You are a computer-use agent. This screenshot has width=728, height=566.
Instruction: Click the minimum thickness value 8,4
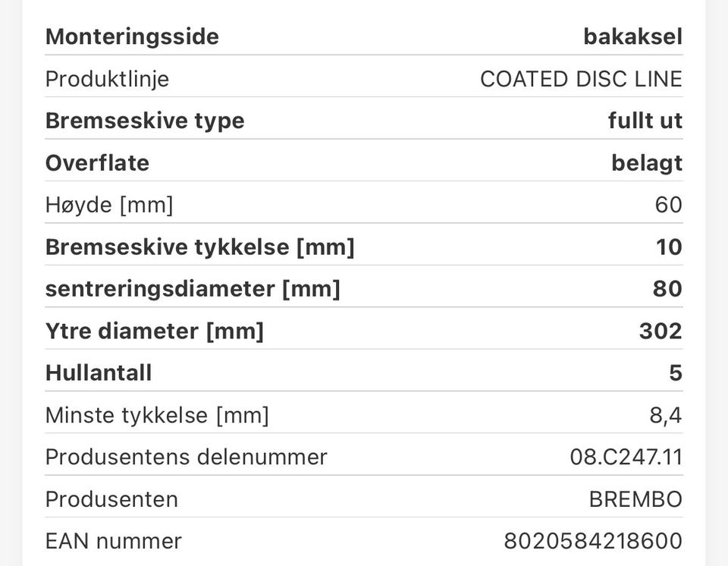[x=666, y=416]
